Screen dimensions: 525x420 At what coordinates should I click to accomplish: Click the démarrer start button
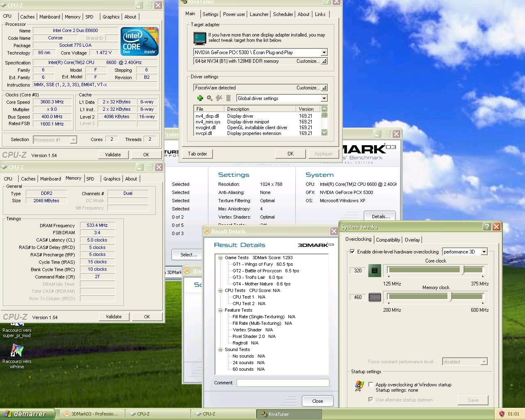(x=27, y=414)
